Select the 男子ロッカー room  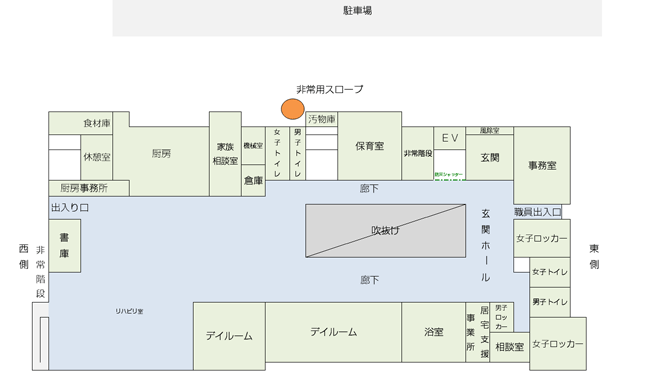(502, 317)
